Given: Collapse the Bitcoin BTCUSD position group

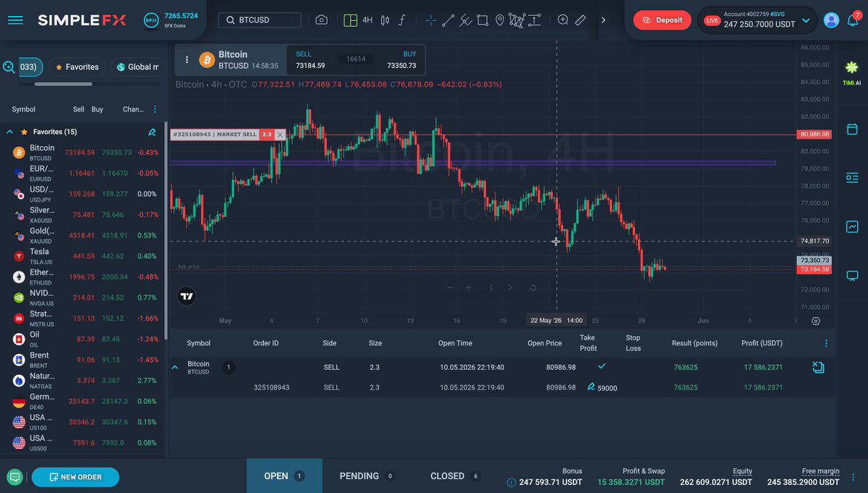Looking at the screenshot, I should (174, 368).
